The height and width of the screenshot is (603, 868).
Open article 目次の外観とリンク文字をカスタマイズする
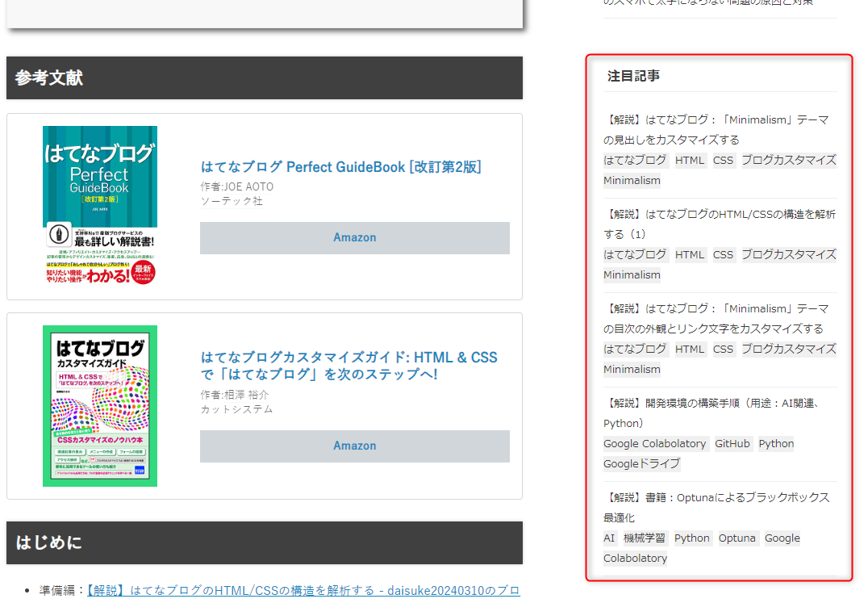[716, 318]
